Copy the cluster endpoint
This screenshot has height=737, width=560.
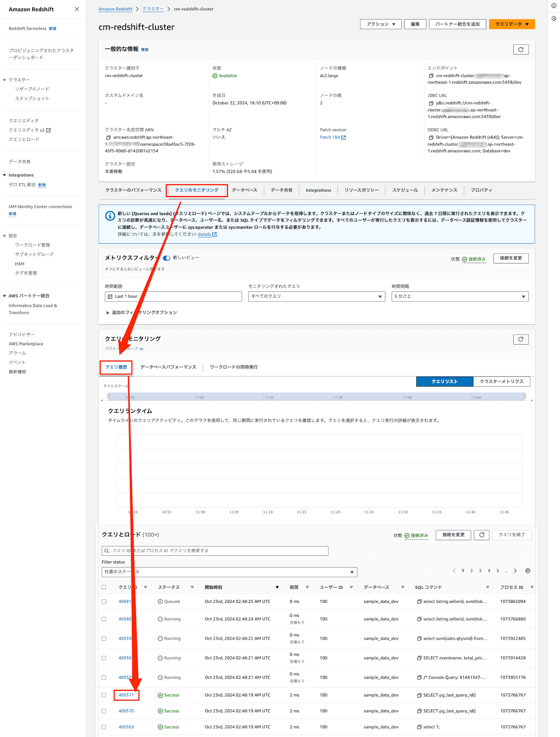[431, 76]
